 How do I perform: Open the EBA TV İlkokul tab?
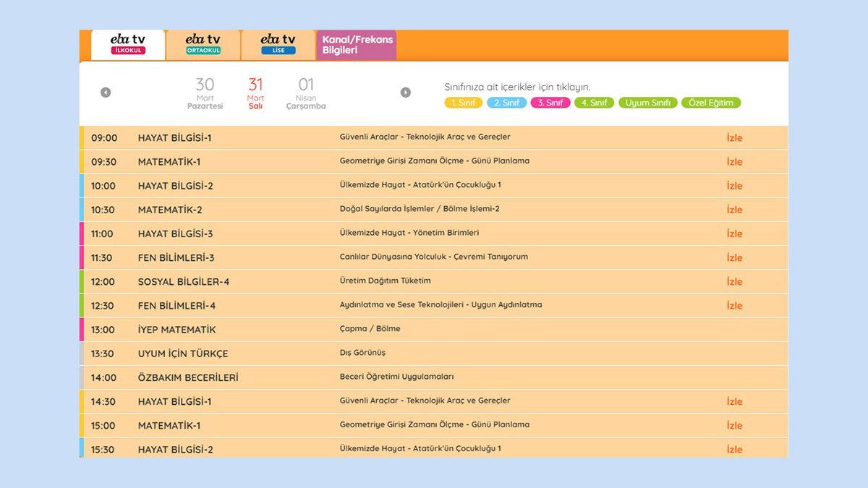coord(128,45)
